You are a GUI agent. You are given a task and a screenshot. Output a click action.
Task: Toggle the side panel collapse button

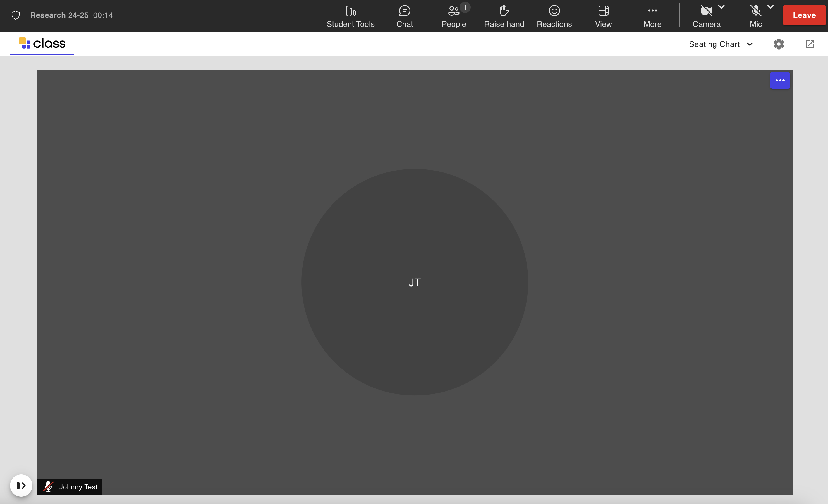click(x=21, y=485)
